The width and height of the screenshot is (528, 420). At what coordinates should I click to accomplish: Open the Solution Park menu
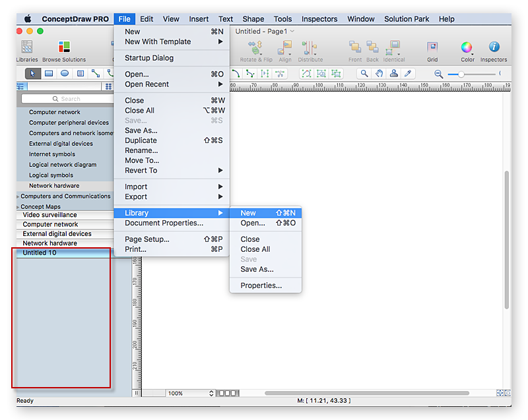pyautogui.click(x=407, y=19)
